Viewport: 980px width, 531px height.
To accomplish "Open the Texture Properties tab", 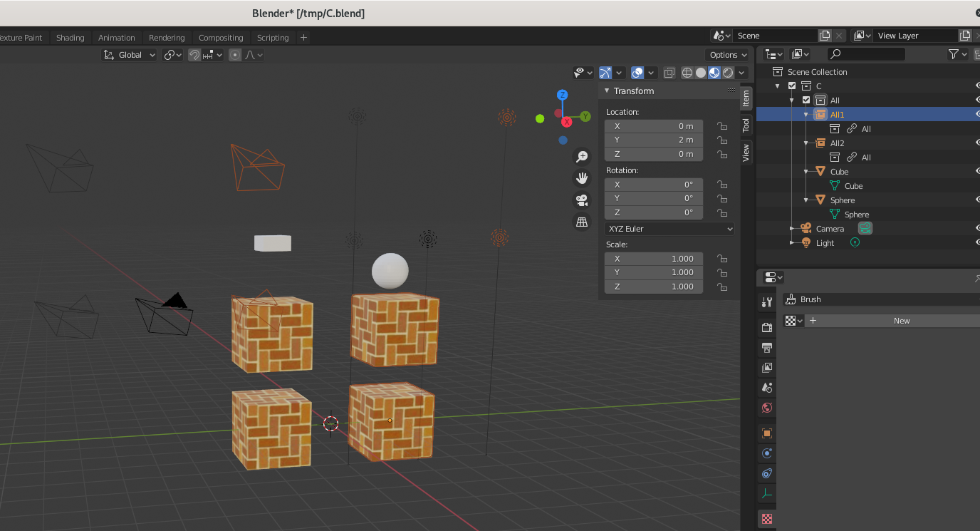I will pyautogui.click(x=766, y=518).
